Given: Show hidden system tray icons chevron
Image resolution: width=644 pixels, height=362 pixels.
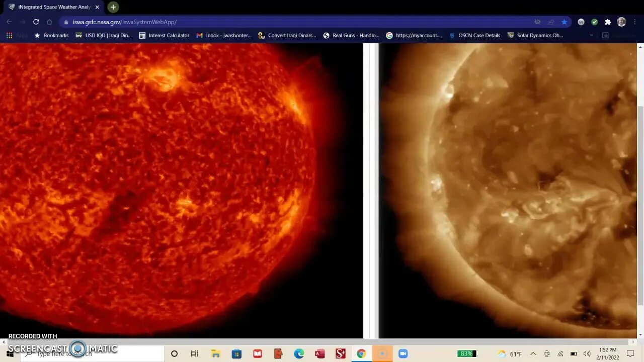Looking at the screenshot, I should pos(533,354).
